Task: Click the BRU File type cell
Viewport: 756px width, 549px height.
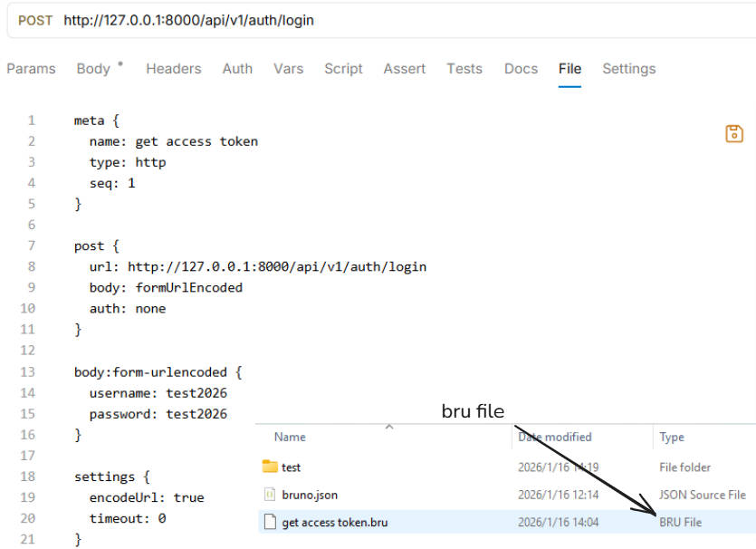Action: (680, 523)
